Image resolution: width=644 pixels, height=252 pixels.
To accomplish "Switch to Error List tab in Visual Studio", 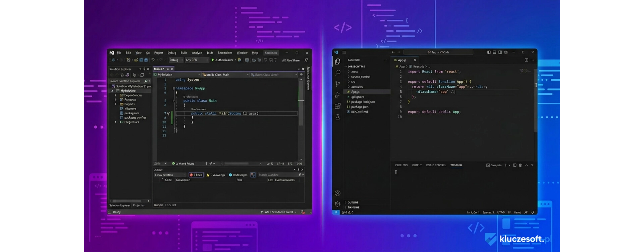I will pyautogui.click(x=170, y=205).
